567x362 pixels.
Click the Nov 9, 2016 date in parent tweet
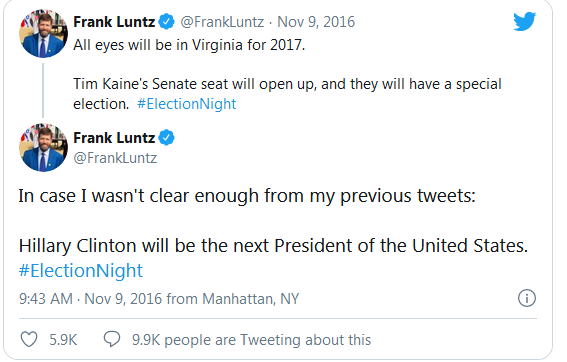coord(316,22)
